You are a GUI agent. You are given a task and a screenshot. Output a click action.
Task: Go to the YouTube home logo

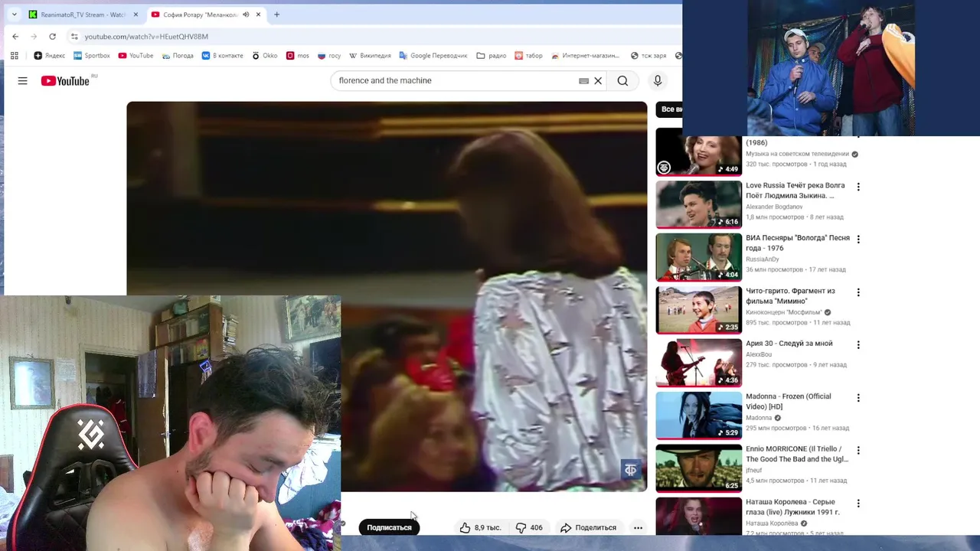(65, 80)
